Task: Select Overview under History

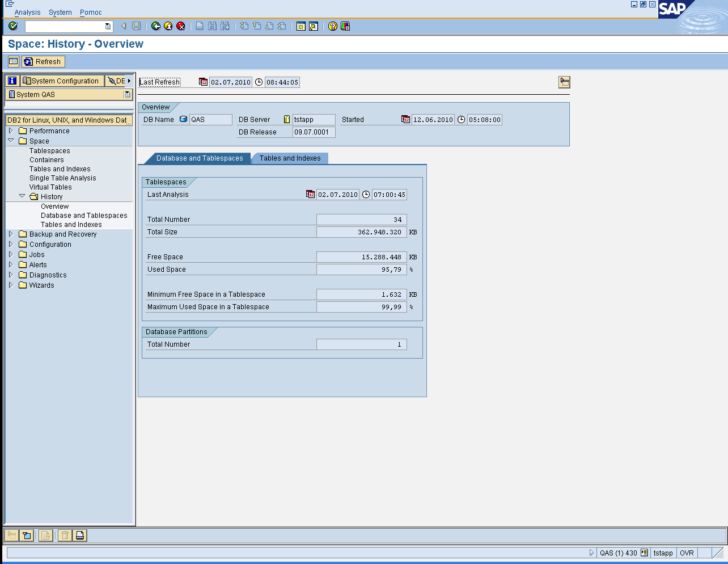Action: coord(54,207)
